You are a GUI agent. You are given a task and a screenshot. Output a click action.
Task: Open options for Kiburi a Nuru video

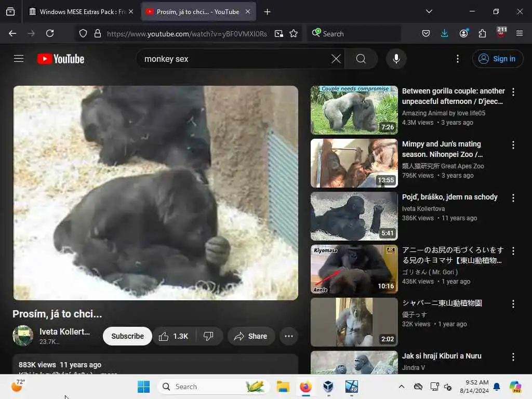click(513, 357)
